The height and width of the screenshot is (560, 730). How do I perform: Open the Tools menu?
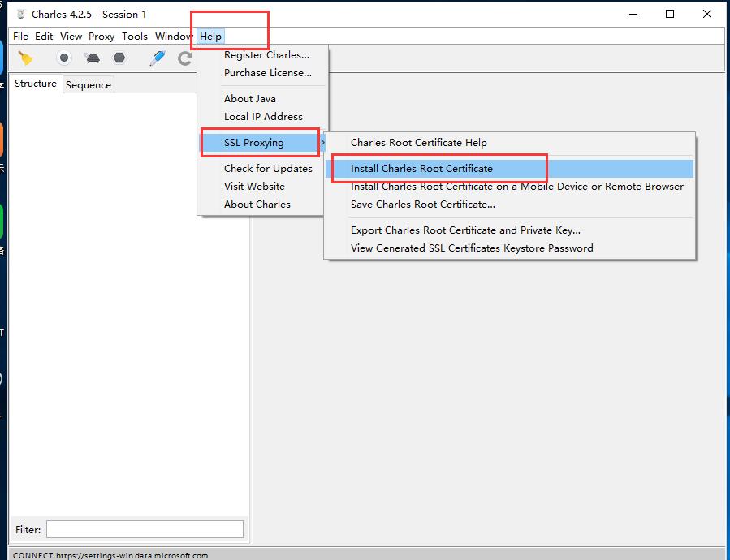click(x=135, y=37)
